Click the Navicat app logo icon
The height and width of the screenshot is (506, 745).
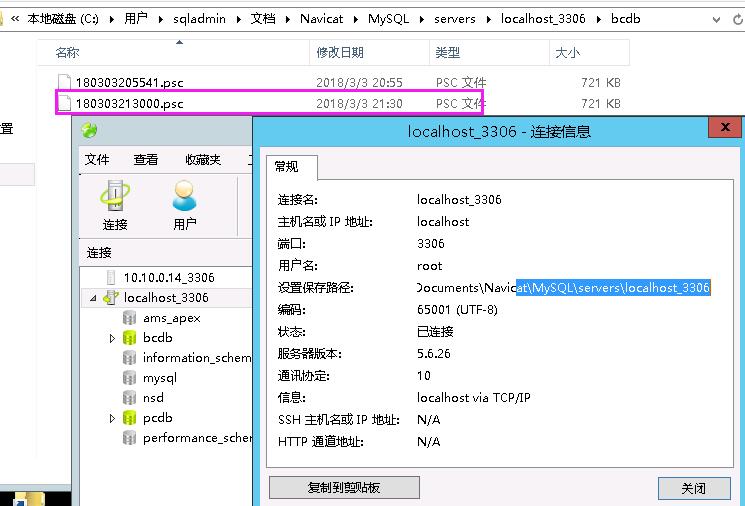click(x=89, y=130)
